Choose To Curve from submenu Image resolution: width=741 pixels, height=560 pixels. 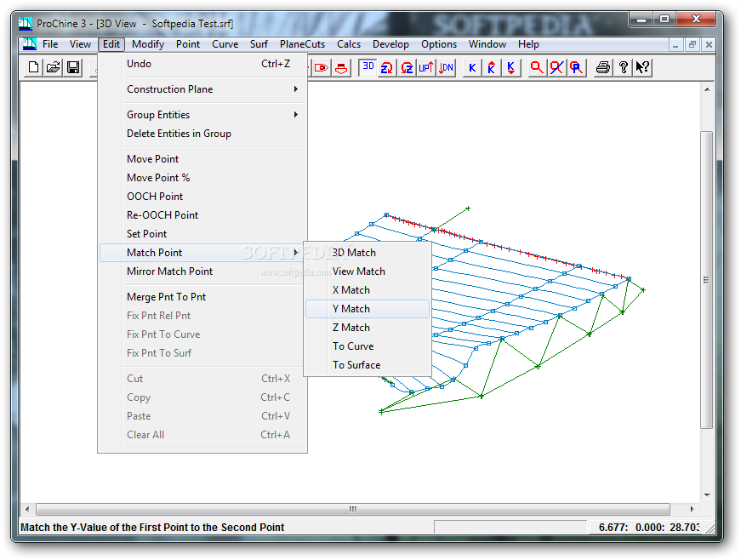368,346
